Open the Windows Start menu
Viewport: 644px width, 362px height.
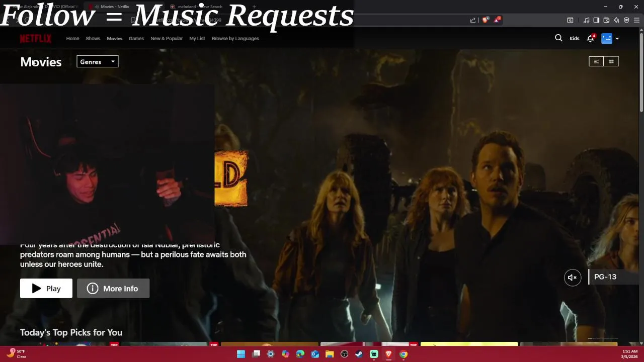[241, 354]
